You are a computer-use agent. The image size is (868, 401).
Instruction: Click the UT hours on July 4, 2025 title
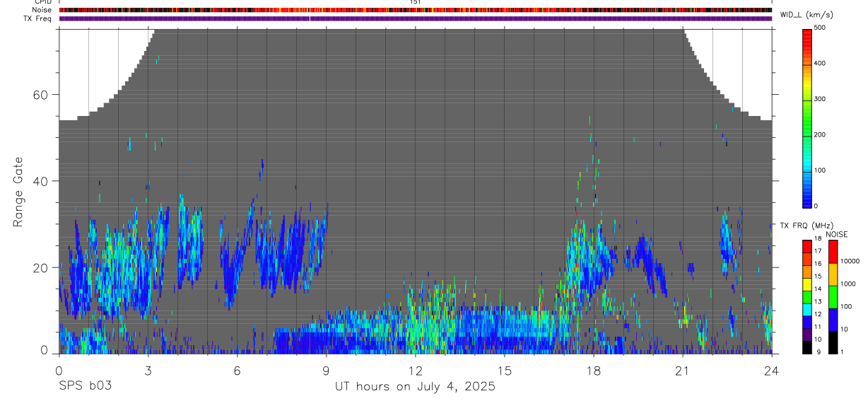point(415,387)
